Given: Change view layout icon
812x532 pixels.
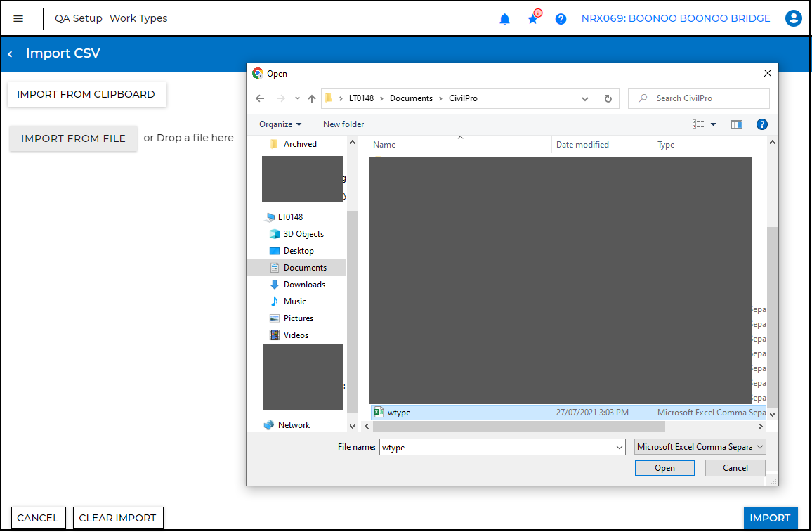Looking at the screenshot, I should point(698,124).
